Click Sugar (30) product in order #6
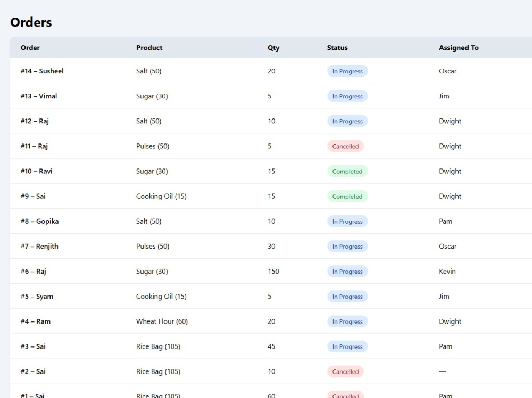 point(152,272)
